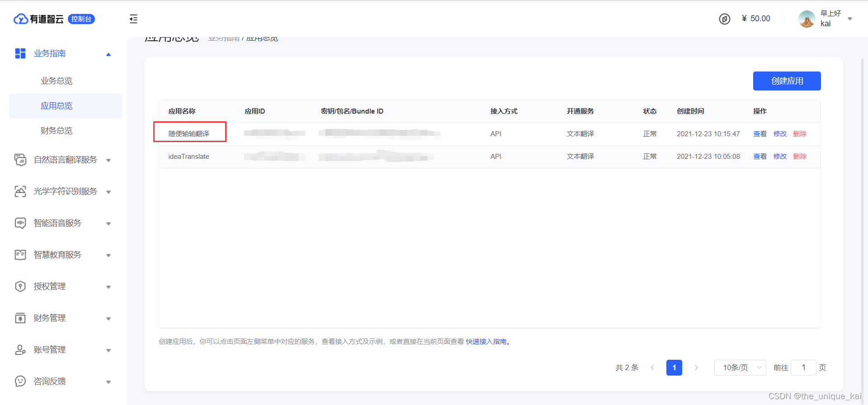Click the 2021-12-23 10:05:08 timestamp
Image resolution: width=868 pixels, height=405 pixels.
click(x=708, y=157)
